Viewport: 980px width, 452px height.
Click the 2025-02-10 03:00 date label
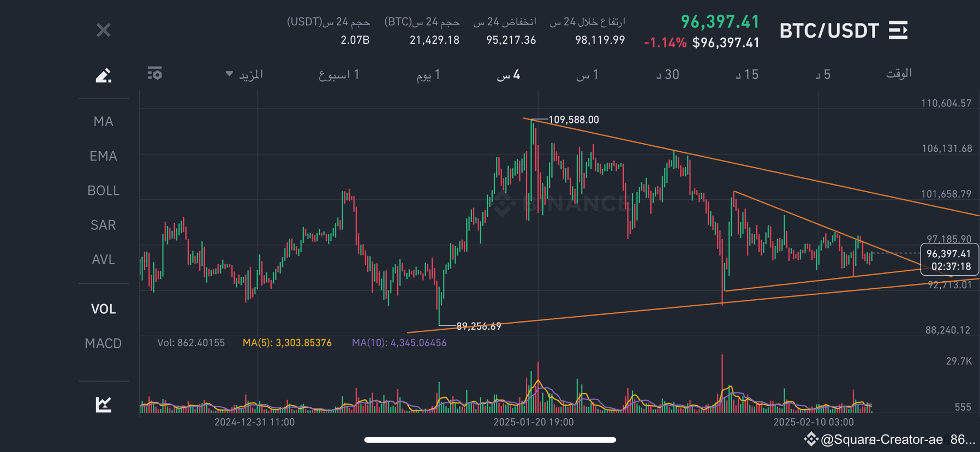(814, 422)
